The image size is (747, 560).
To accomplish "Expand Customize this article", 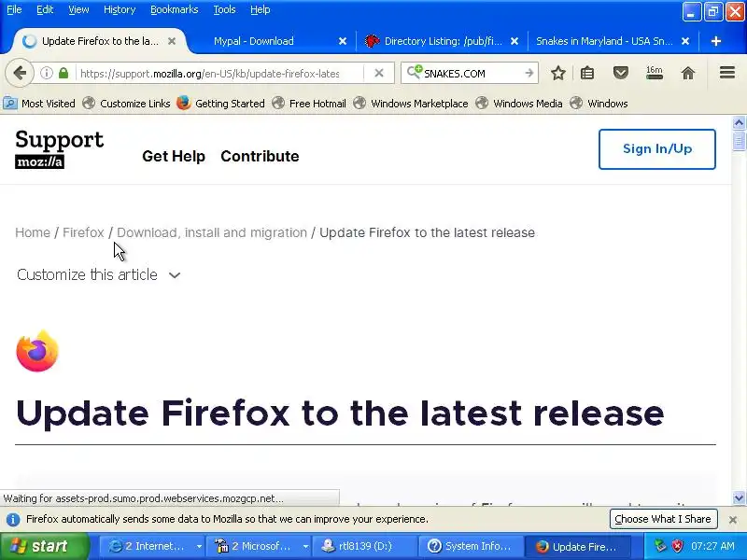I will [99, 274].
